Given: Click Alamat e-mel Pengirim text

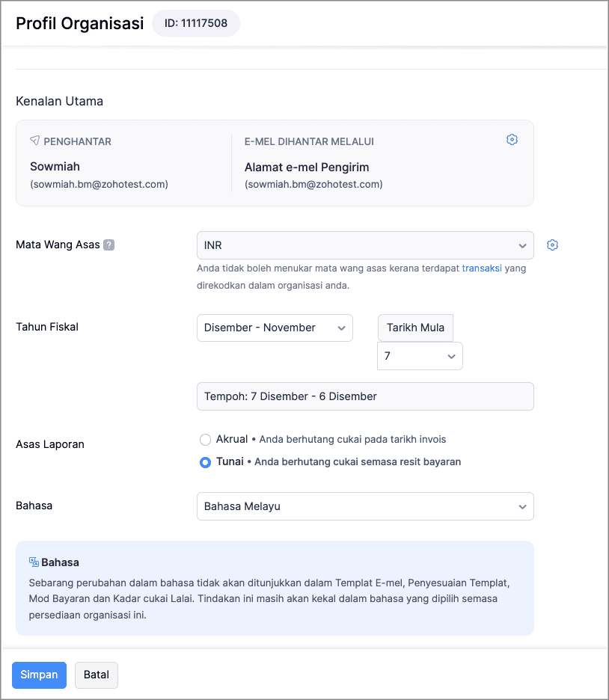Looking at the screenshot, I should [307, 168].
